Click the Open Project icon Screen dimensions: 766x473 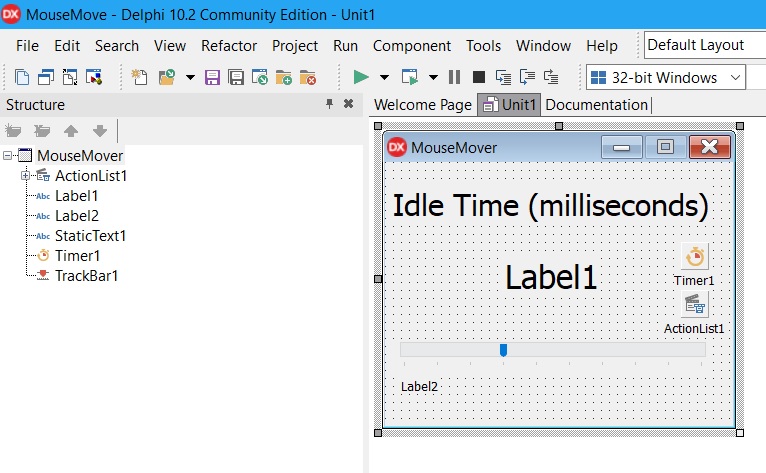[x=260, y=77]
